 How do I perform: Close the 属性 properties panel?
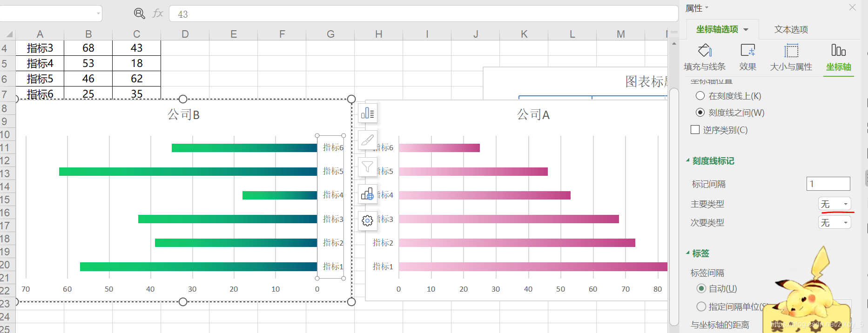pyautogui.click(x=852, y=7)
